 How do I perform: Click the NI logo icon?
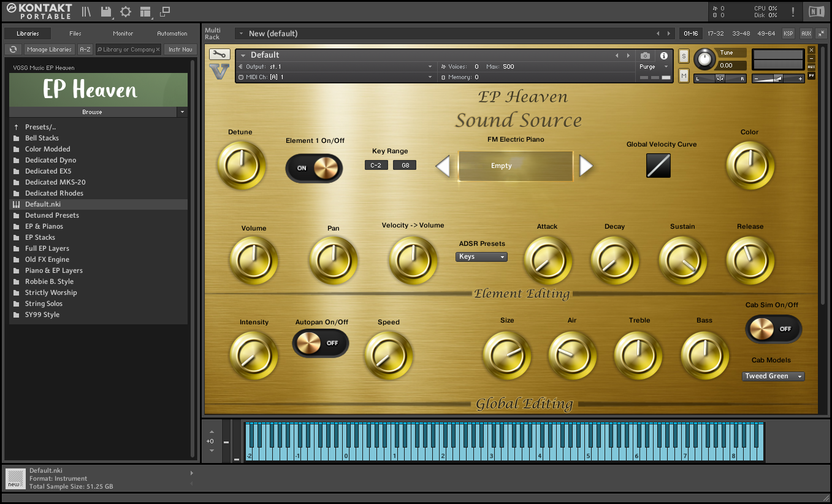(x=816, y=12)
